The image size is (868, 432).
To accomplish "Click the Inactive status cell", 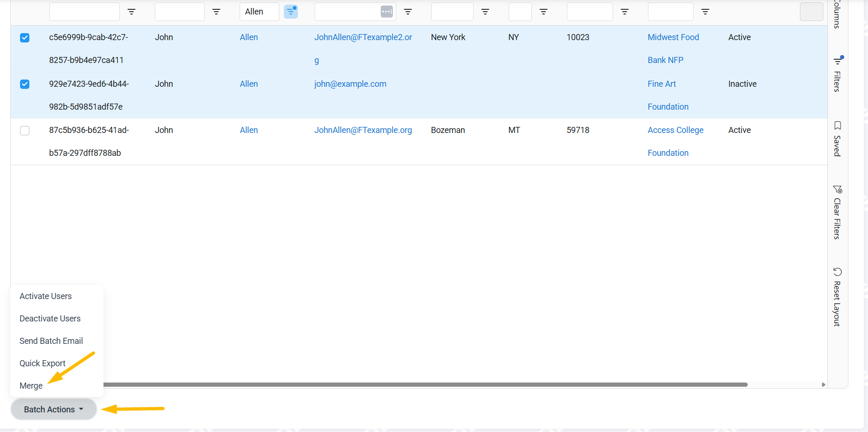I will 742,84.
